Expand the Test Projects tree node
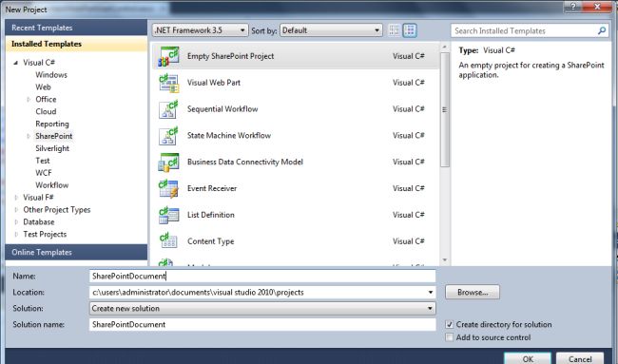 point(16,235)
